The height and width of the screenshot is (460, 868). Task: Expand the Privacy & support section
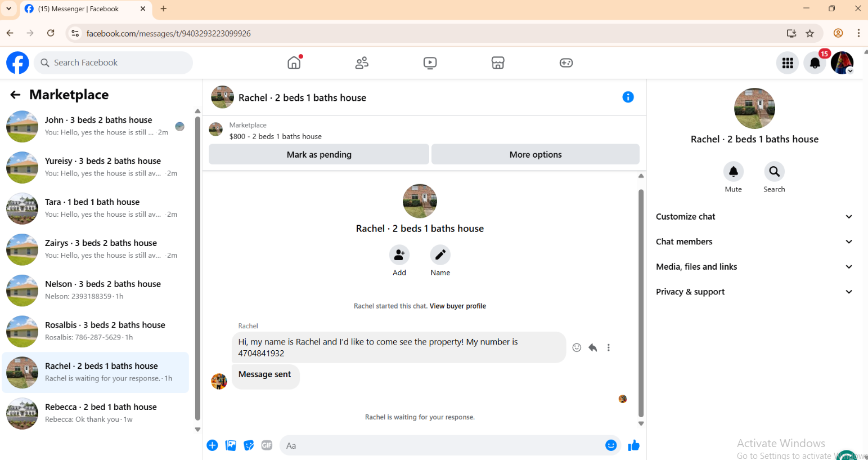tap(754, 292)
